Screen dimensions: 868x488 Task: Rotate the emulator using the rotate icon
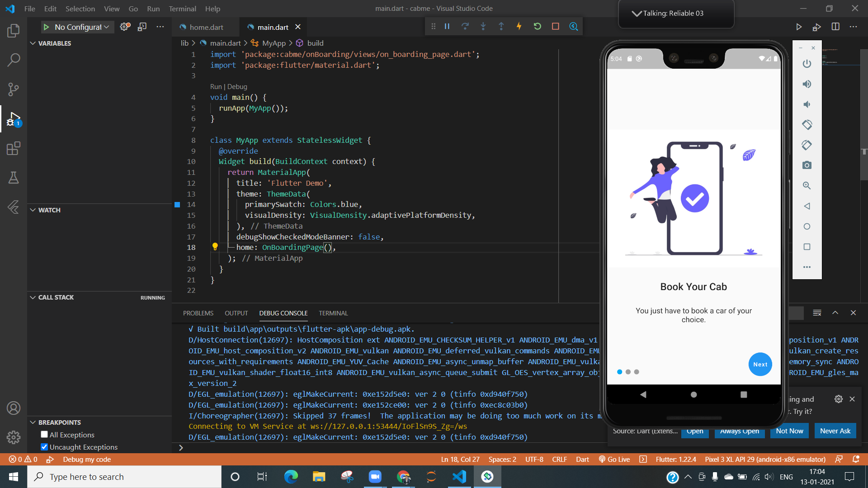807,125
